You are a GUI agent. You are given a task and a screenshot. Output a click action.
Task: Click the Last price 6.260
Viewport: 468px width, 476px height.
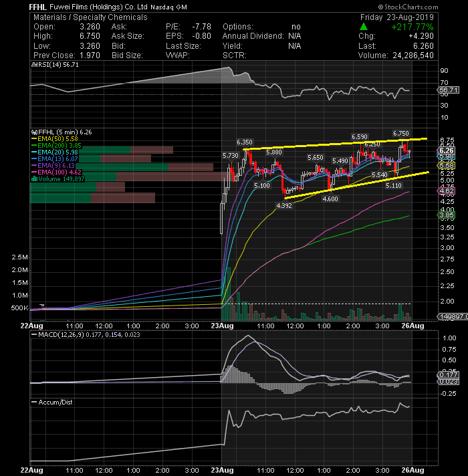click(x=423, y=46)
